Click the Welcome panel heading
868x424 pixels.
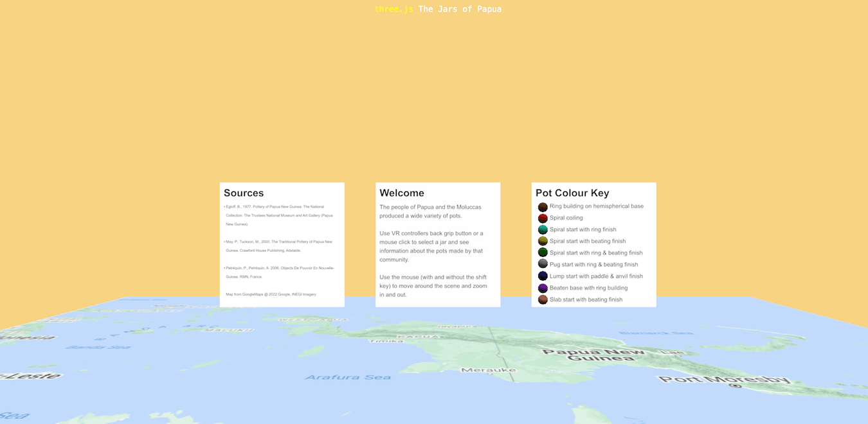point(402,193)
